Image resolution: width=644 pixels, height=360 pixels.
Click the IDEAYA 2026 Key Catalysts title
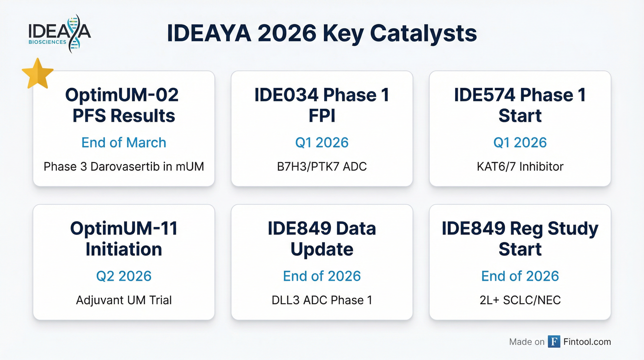[x=322, y=34]
